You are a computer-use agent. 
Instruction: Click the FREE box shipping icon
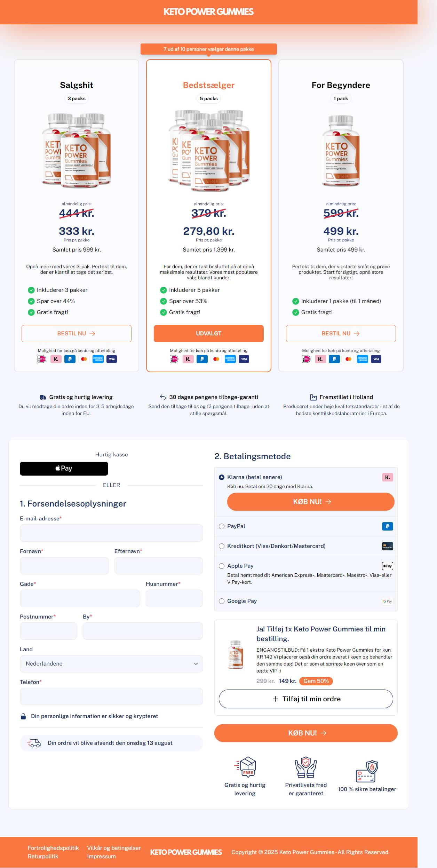pos(245,767)
